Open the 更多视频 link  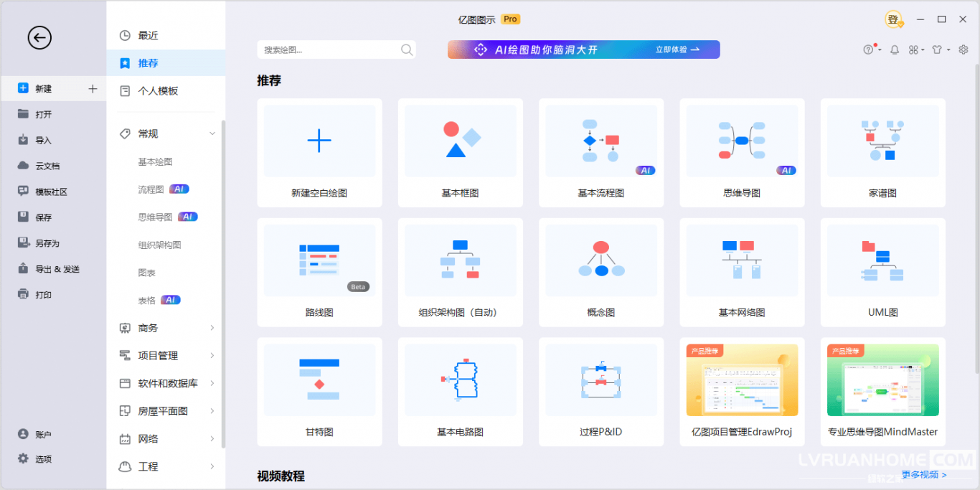(924, 474)
